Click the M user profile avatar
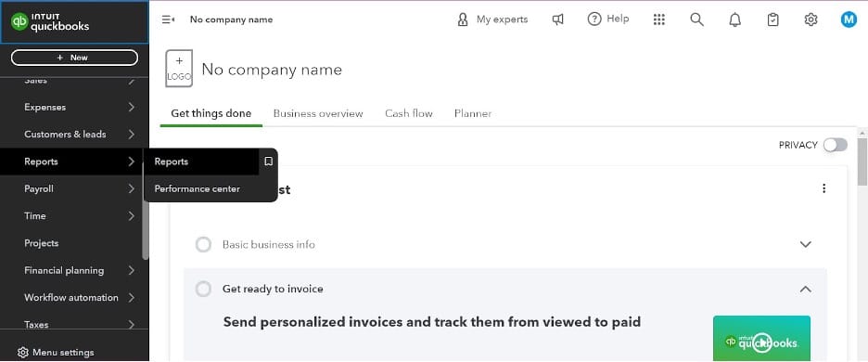This screenshot has width=868, height=362. coord(849,20)
